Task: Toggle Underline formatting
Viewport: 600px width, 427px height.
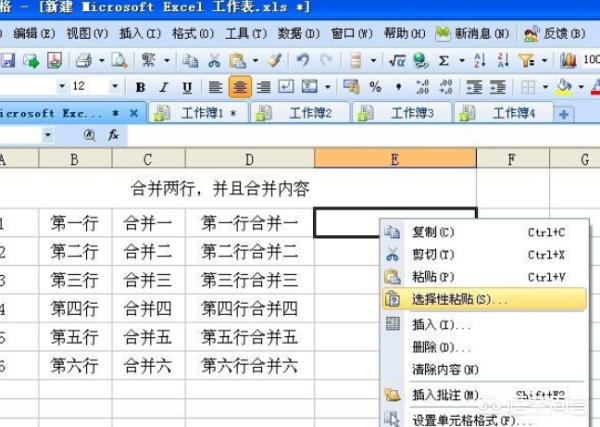Action: point(187,88)
